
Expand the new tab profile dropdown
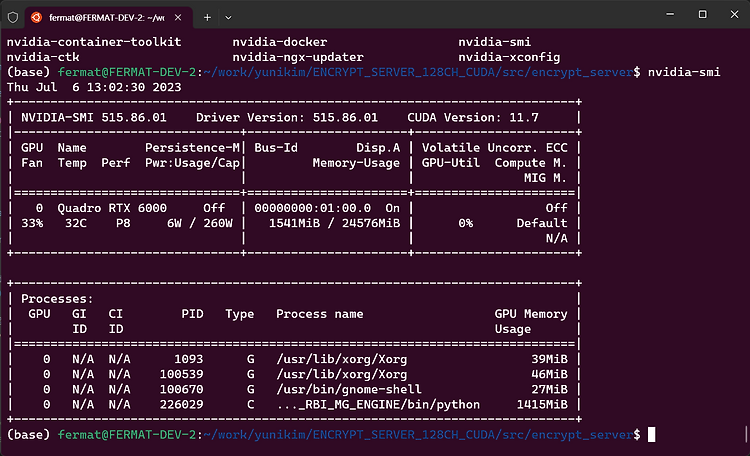point(228,18)
